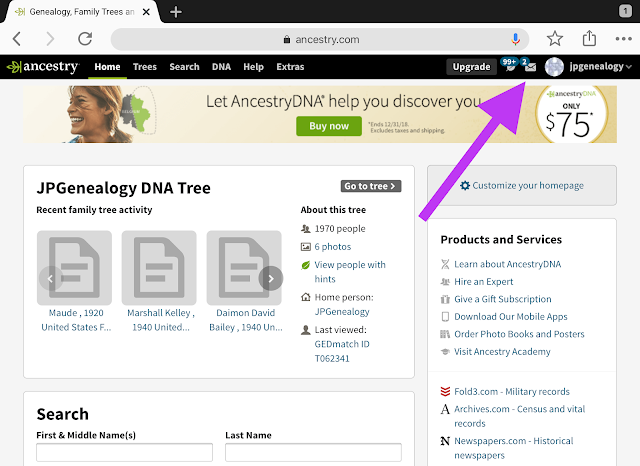The width and height of the screenshot is (640, 466).
Task: Open the share icon in browser toolbar
Action: point(589,38)
